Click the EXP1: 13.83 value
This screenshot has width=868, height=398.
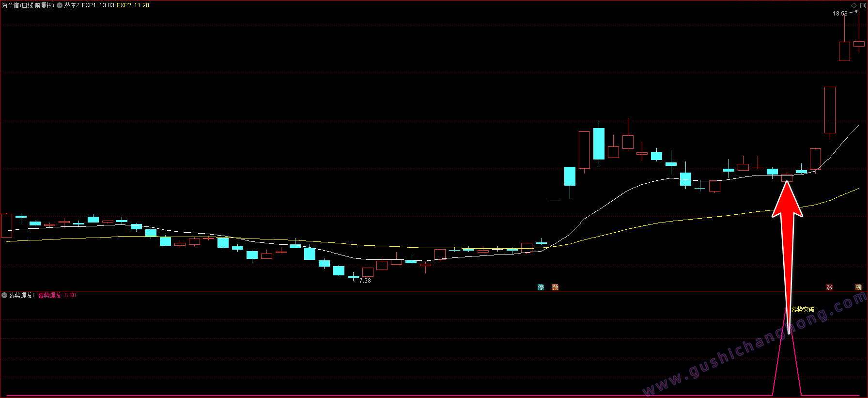click(x=98, y=5)
